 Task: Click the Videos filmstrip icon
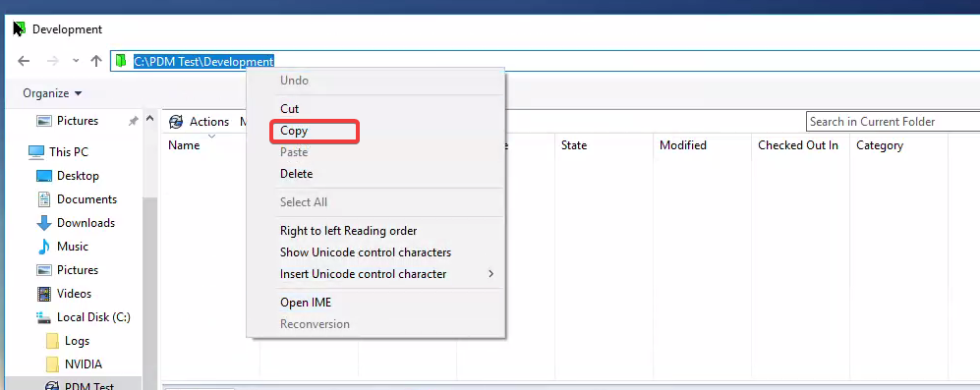[x=44, y=294]
